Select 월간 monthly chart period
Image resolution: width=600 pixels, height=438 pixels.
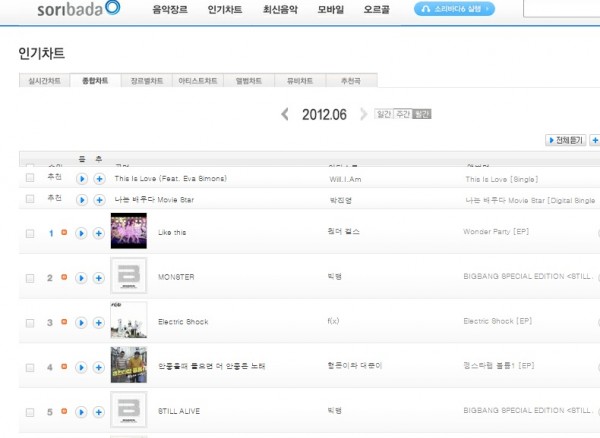click(x=422, y=114)
